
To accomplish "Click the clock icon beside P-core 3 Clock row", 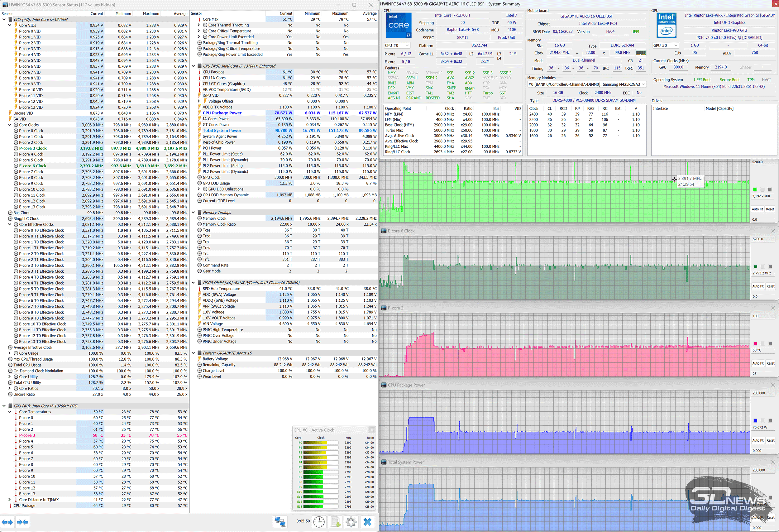I will tap(16, 148).
